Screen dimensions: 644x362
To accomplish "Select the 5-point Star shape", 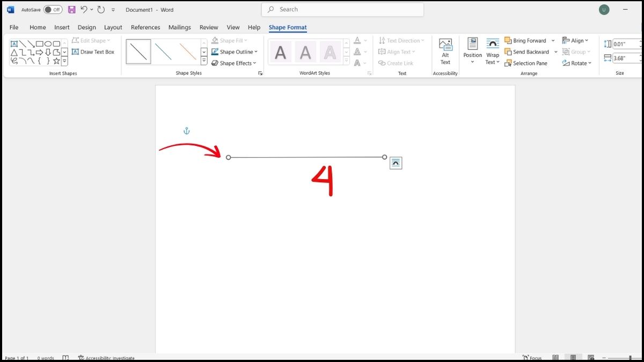I will (56, 61).
